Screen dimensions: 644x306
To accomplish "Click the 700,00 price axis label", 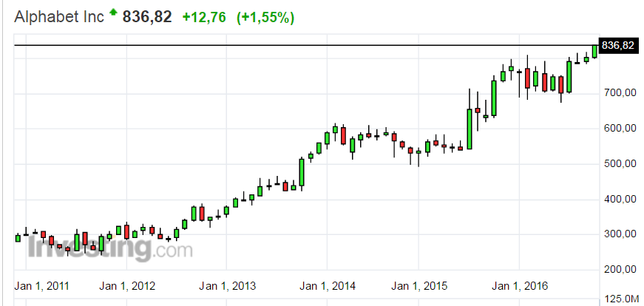I will coord(620,94).
